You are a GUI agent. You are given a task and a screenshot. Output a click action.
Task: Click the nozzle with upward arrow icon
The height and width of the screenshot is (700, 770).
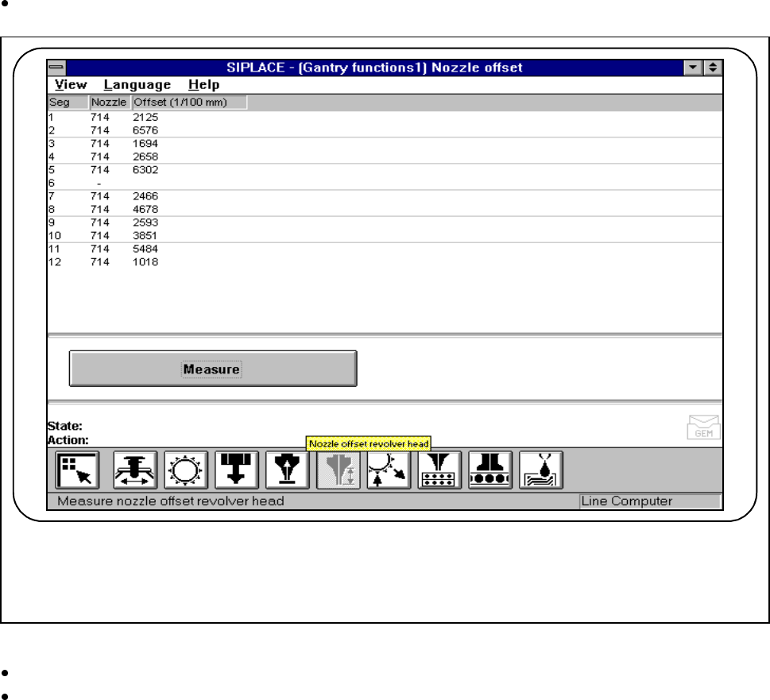coord(288,470)
